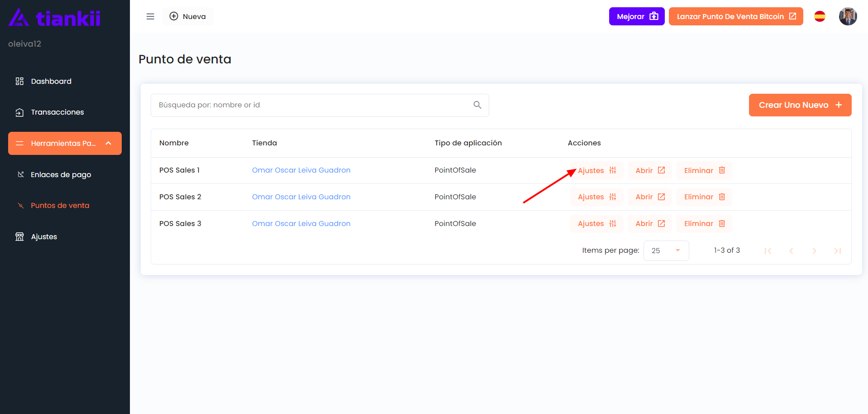868x414 pixels.
Task: Launch Punto De Venta Bitcoin
Action: coord(736,16)
